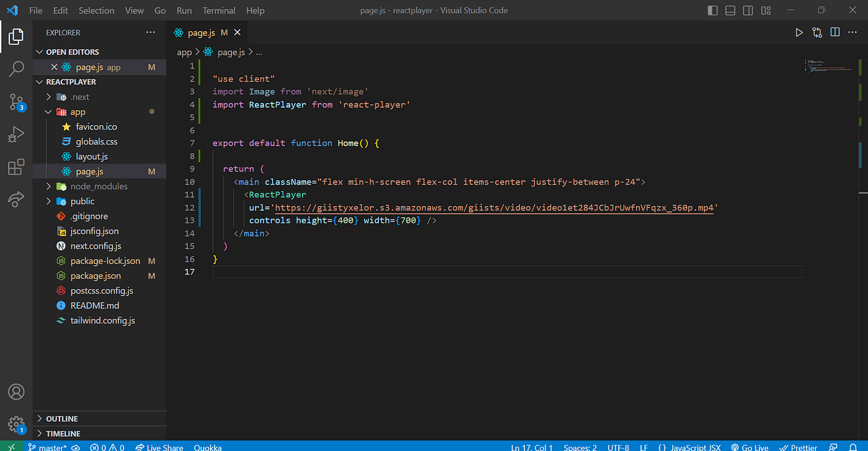
Task: Open the Source Control view
Action: (x=16, y=102)
